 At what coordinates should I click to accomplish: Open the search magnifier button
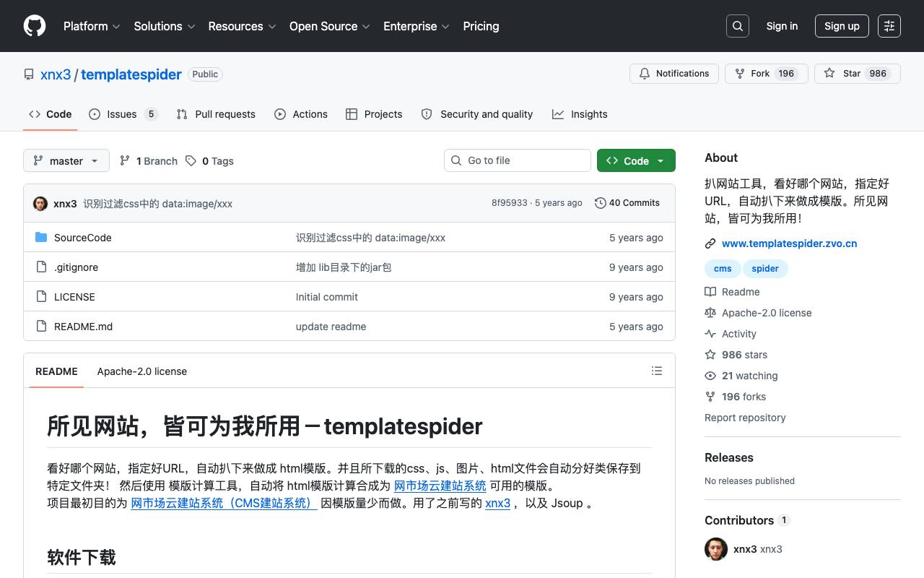[x=738, y=26]
